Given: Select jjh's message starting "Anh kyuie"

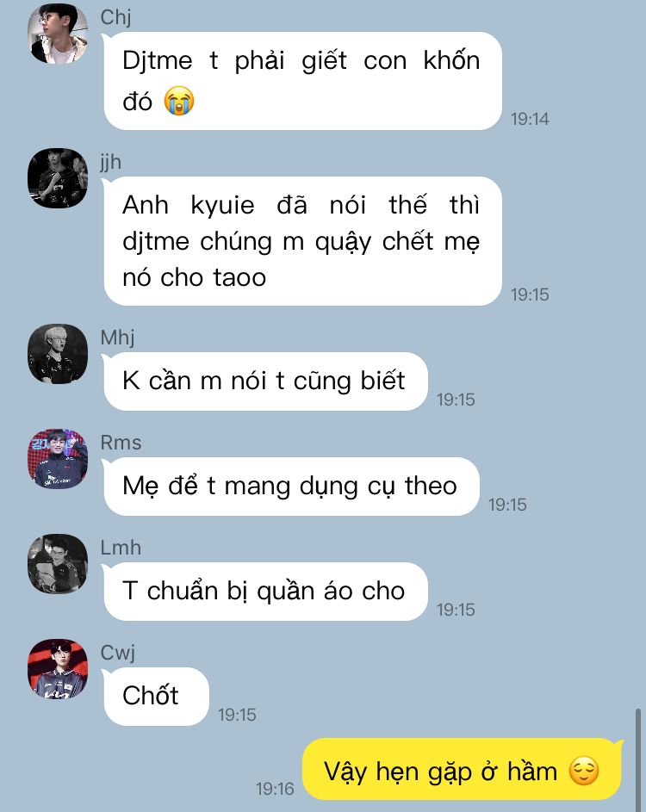Looking at the screenshot, I should click(x=302, y=241).
